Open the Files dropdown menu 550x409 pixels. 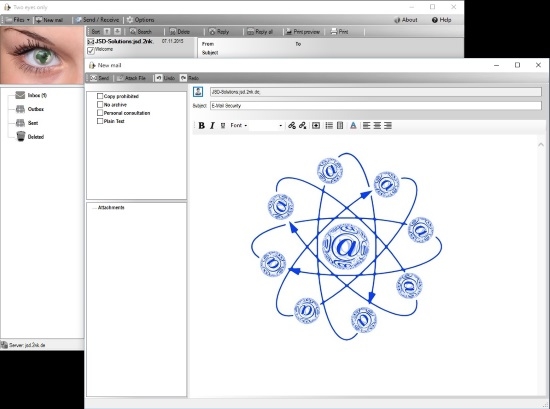tap(17, 20)
